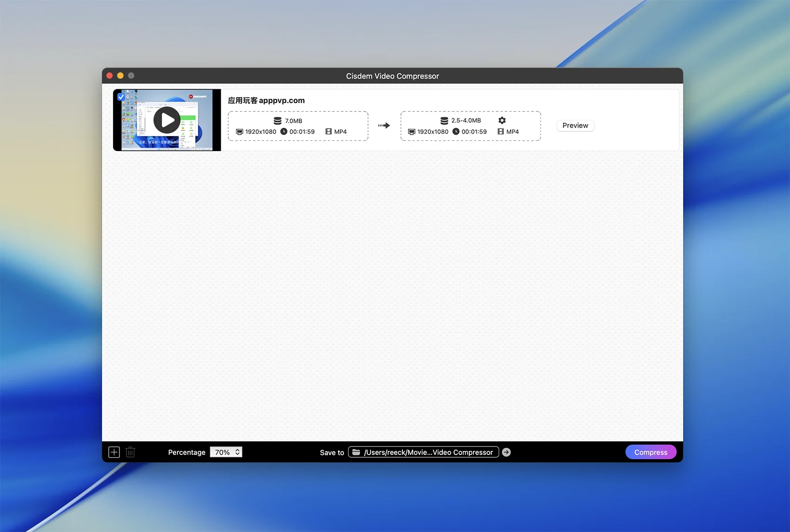
Task: Click the Preview button
Action: [x=575, y=125]
